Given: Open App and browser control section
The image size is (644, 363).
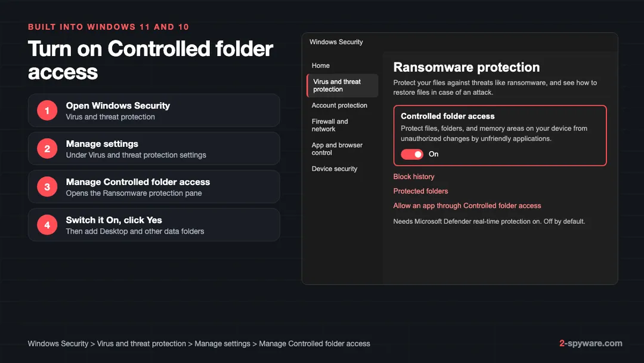Looking at the screenshot, I should (x=337, y=149).
